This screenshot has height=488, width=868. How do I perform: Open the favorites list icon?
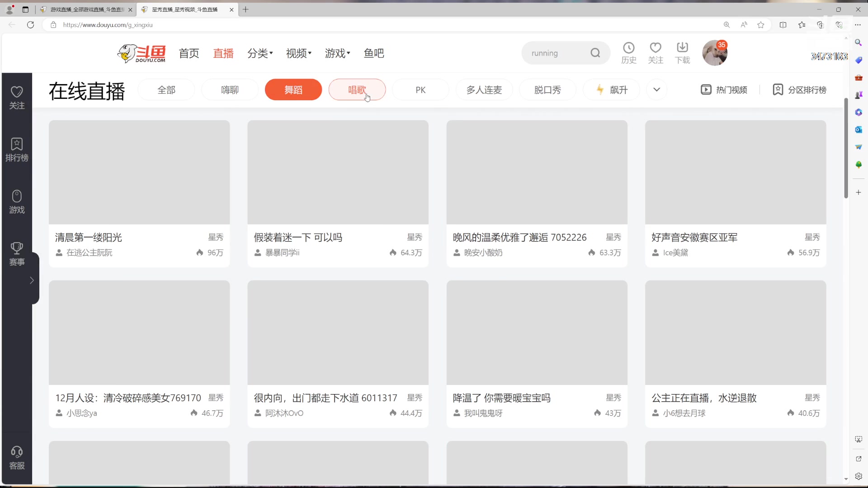[802, 25]
